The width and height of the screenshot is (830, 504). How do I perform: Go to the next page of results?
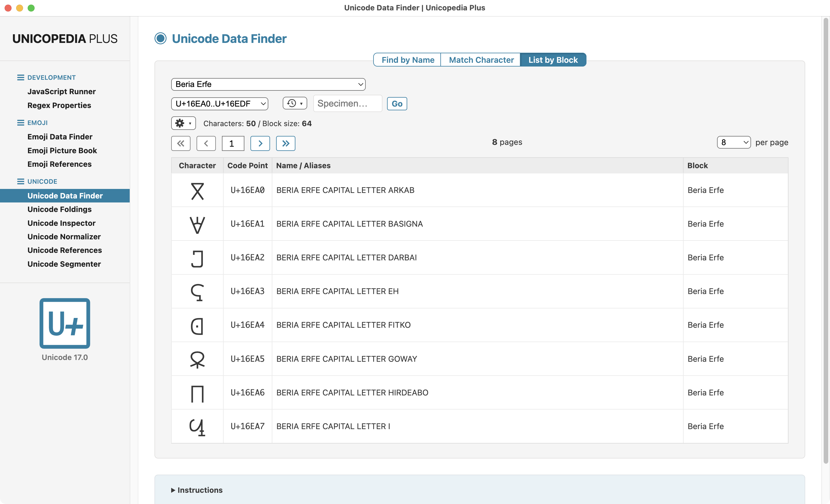pyautogui.click(x=260, y=143)
